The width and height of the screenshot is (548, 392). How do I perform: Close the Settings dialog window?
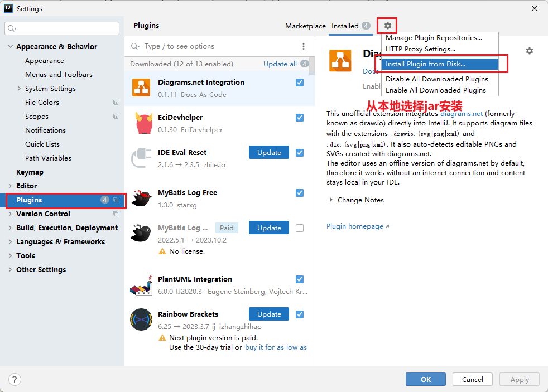pyautogui.click(x=535, y=8)
